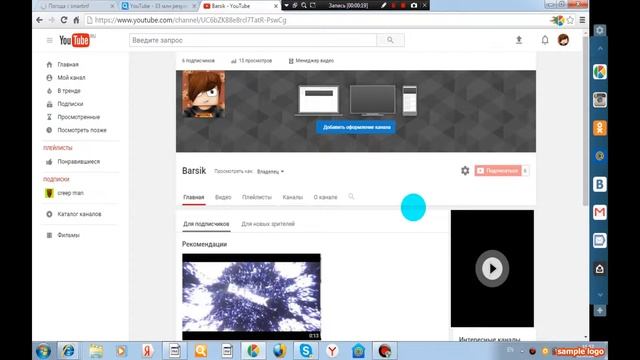Open the account avatar menu

pyautogui.click(x=563, y=40)
